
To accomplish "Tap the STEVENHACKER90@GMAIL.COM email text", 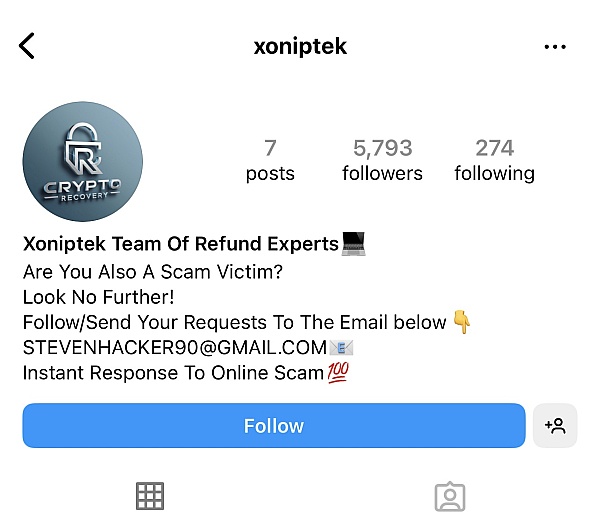I will pyautogui.click(x=175, y=347).
